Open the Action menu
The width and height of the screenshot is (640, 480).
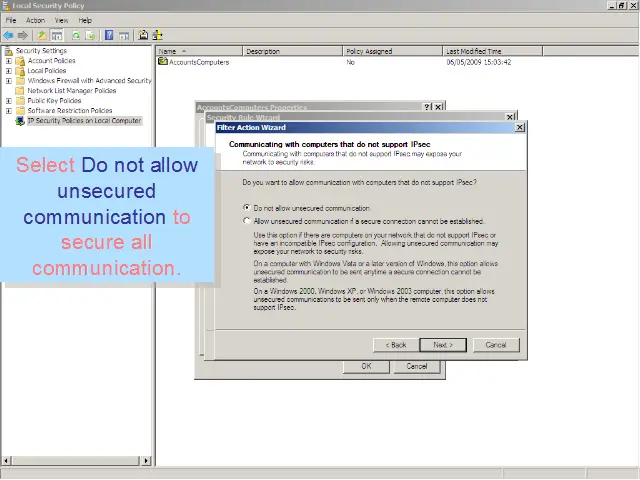(x=35, y=20)
